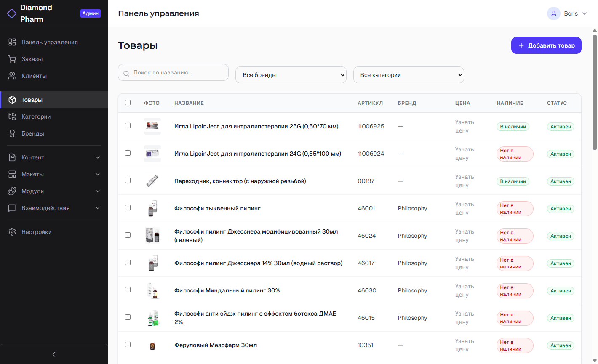Expand the Контент submenu chevron
Viewport: 598px width, 364px height.
(x=98, y=157)
